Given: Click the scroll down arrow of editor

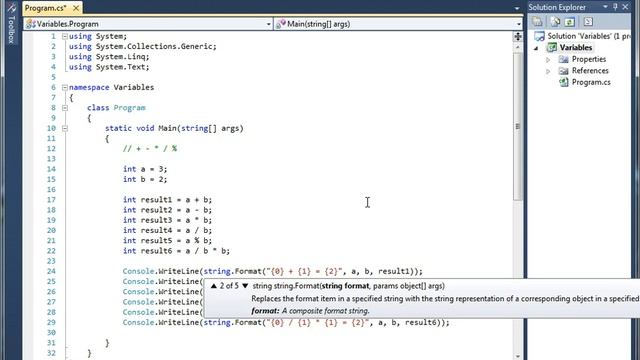Looking at the screenshot, I should point(518,356).
